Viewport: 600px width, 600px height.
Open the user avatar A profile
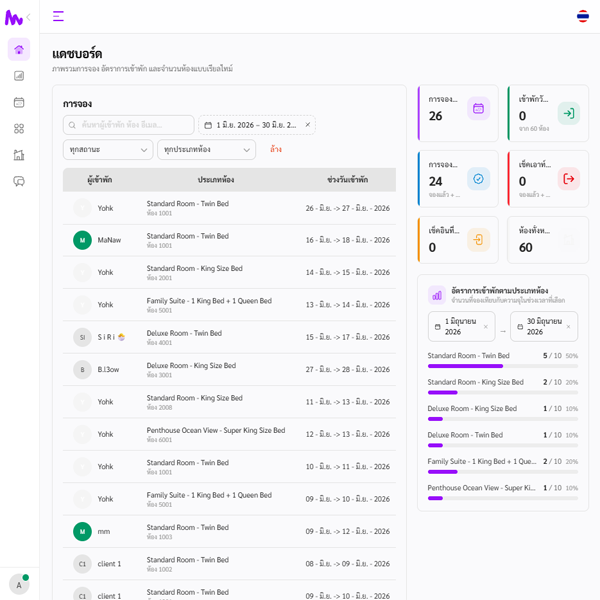[x=19, y=585]
